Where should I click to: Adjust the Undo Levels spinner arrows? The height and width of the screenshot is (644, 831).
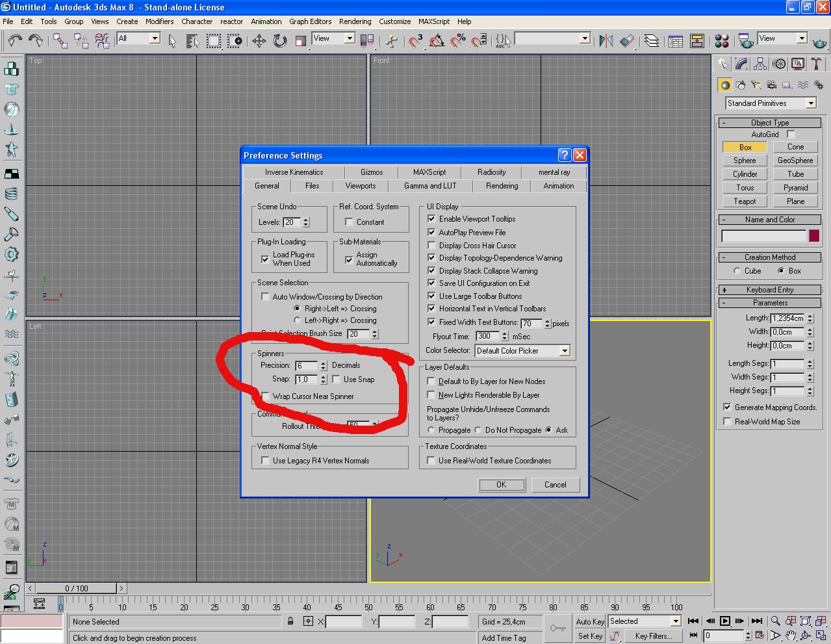point(306,222)
